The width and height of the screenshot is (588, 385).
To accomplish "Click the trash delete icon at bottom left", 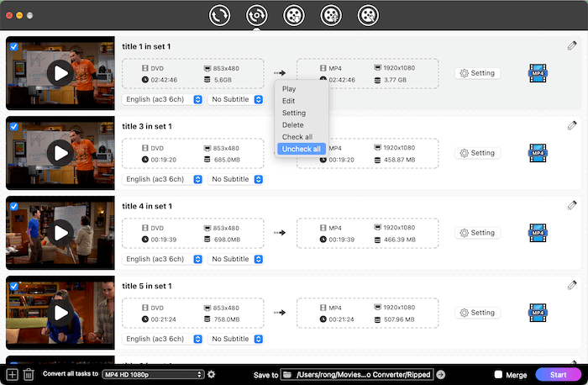I will click(29, 374).
